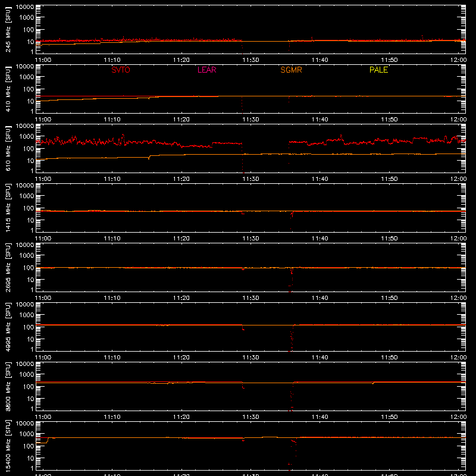Select 12:00 tick label under 245 MHz plot

click(x=458, y=60)
